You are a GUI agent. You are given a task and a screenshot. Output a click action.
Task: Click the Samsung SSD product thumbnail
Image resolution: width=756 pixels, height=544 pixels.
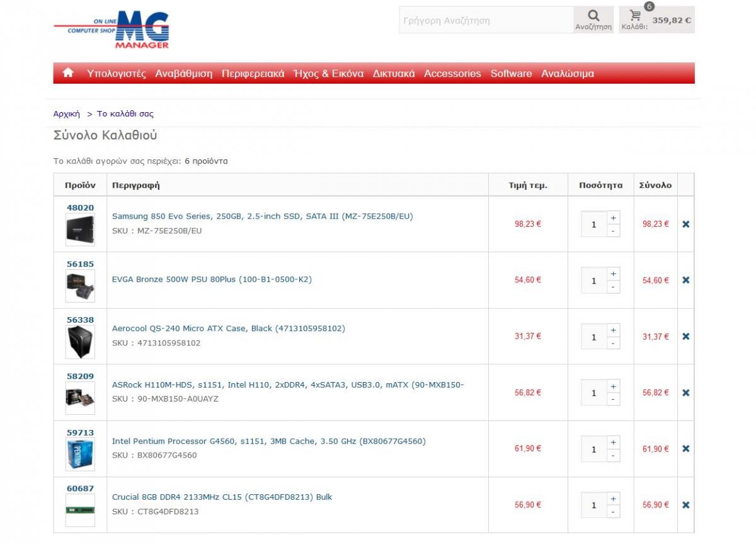pos(80,230)
